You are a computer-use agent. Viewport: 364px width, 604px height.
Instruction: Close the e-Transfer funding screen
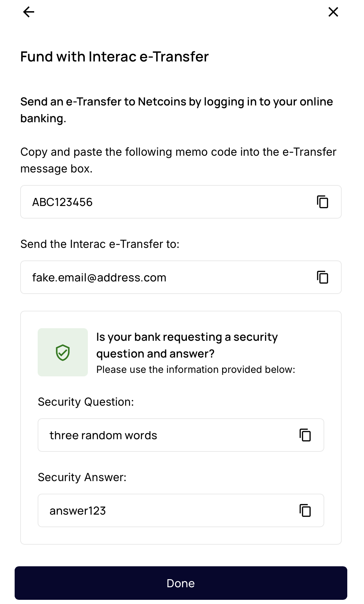click(333, 12)
